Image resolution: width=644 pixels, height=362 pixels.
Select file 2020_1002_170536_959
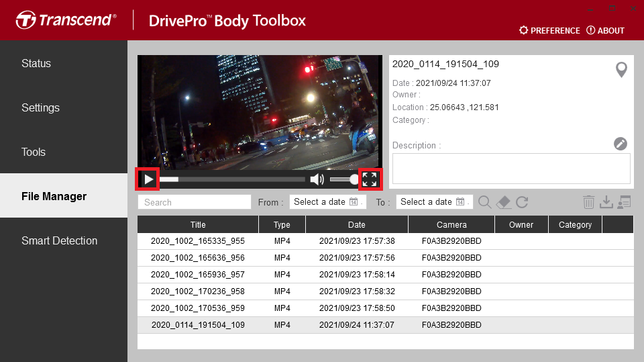(385, 308)
